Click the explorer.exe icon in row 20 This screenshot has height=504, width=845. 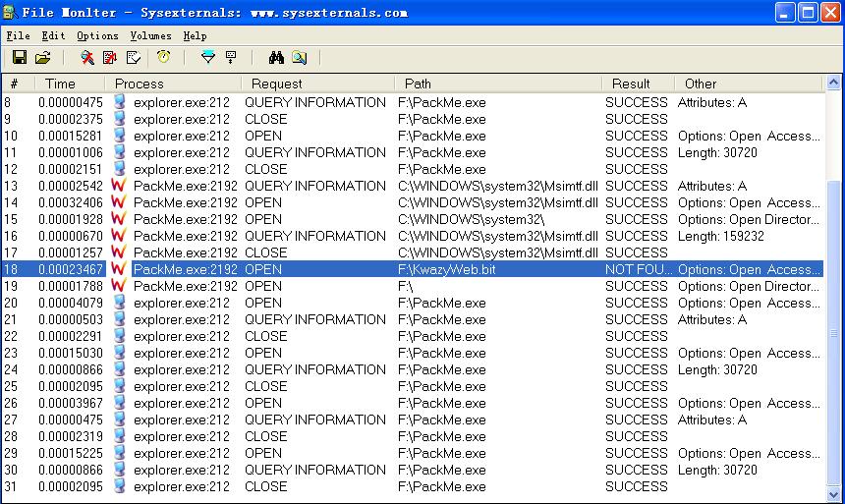pos(120,303)
